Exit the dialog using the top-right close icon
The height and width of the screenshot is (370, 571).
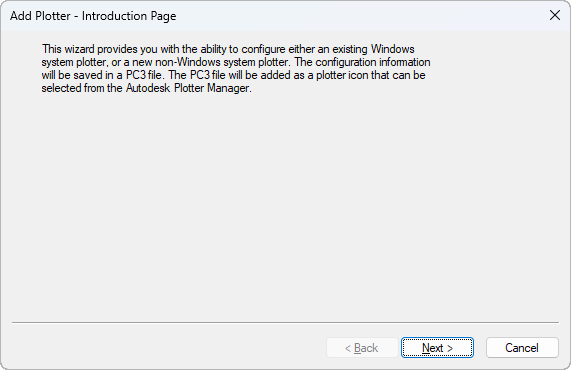555,15
